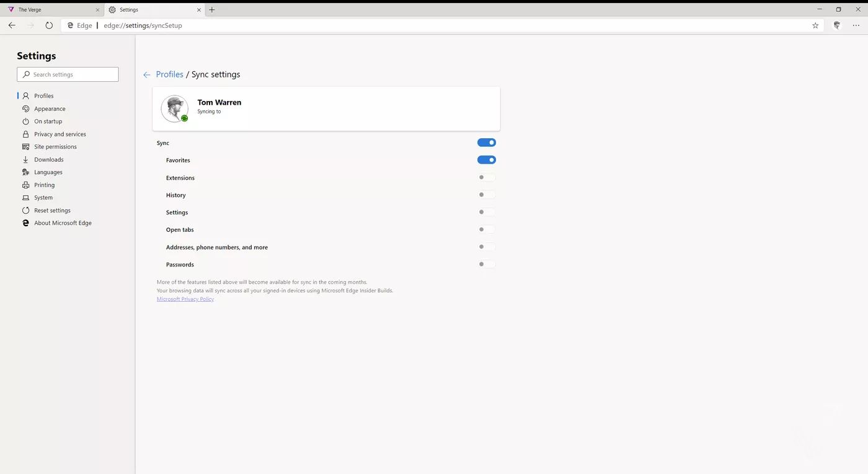
Task: Open About Microsoft Edge
Action: coord(63,222)
